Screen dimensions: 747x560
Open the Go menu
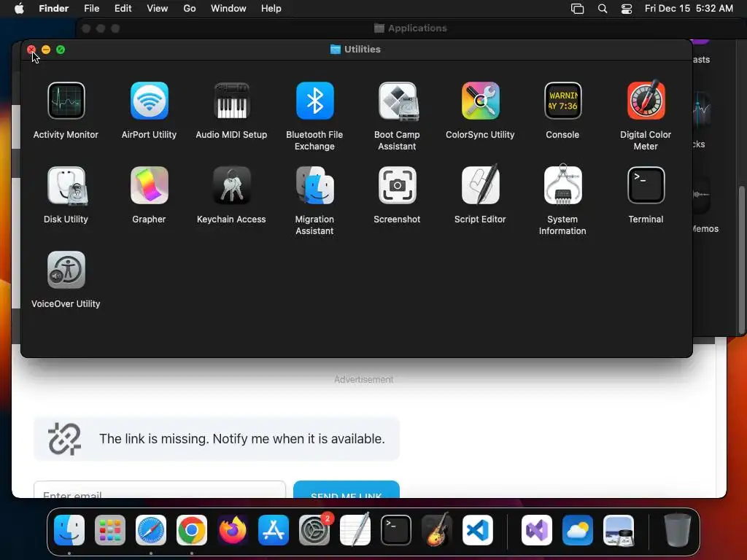click(x=190, y=9)
